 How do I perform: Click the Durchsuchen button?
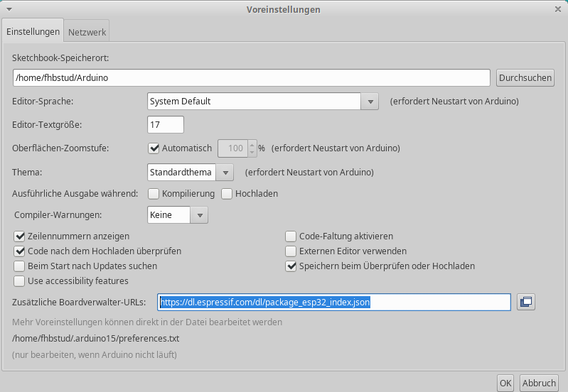pos(525,77)
